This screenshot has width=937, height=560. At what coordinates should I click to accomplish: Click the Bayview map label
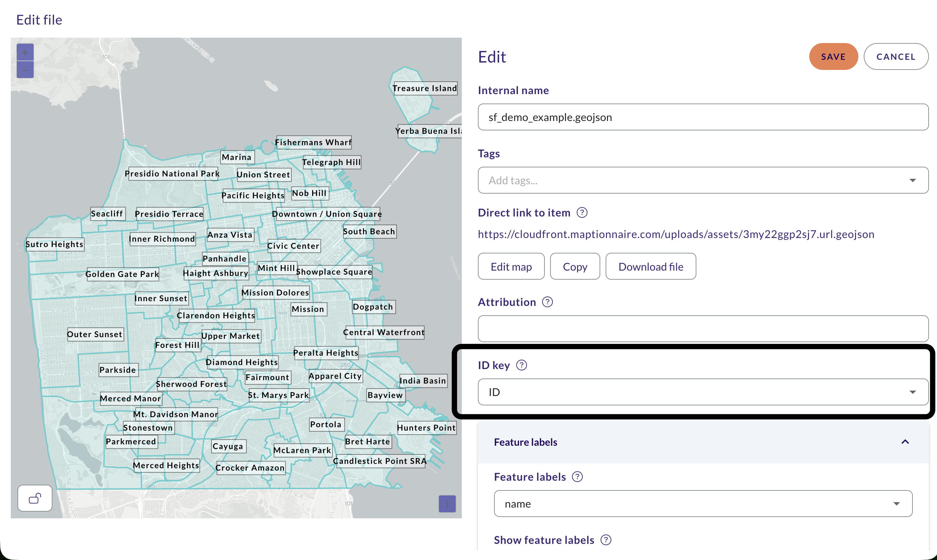[x=385, y=395]
